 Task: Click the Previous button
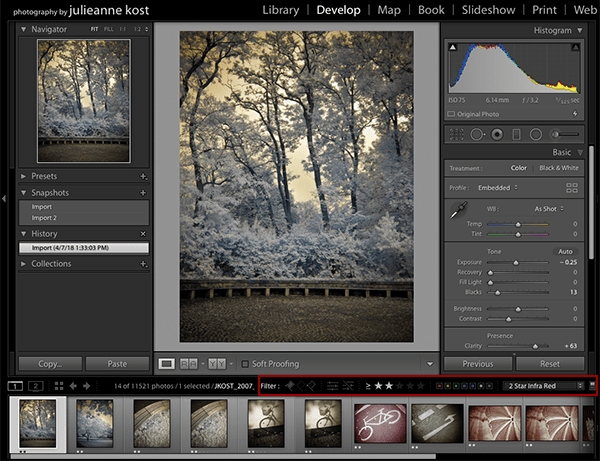click(x=478, y=364)
